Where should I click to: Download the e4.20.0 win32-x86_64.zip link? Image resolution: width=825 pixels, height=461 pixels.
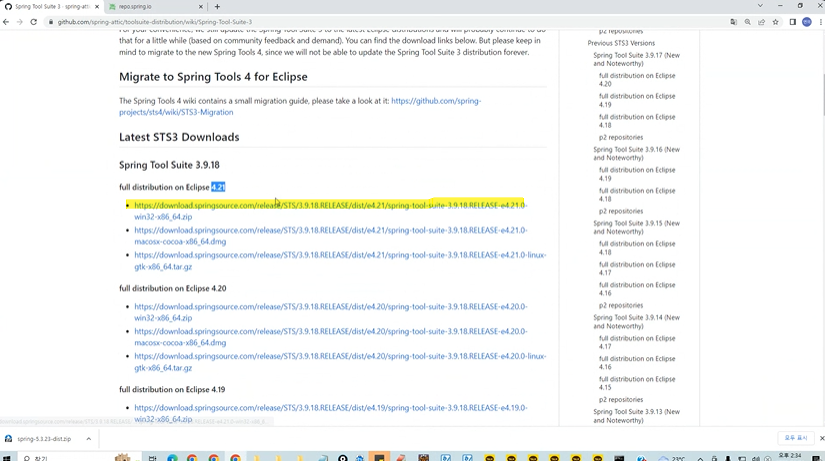[330, 312]
